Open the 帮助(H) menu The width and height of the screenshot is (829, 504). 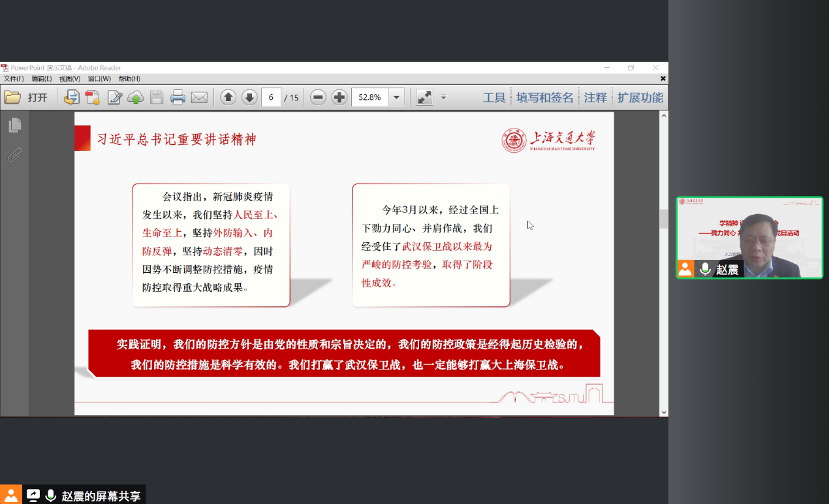[x=129, y=79]
